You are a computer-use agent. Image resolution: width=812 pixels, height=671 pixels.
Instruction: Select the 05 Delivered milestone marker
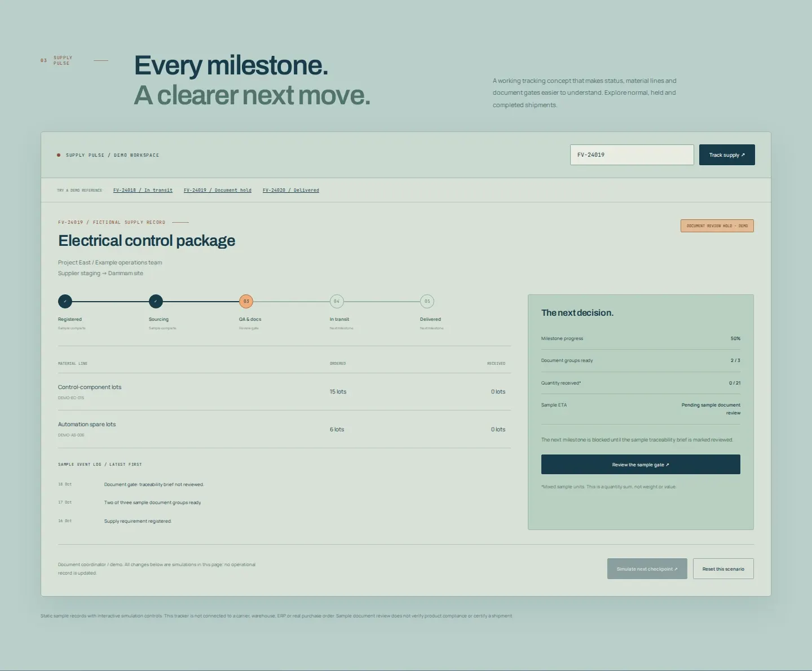pyautogui.click(x=427, y=302)
